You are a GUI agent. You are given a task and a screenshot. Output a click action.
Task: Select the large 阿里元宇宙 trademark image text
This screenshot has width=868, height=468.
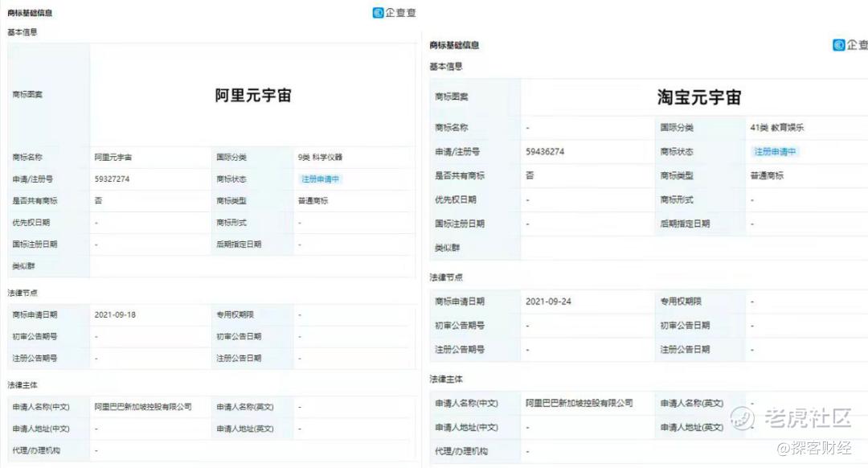coord(253,95)
